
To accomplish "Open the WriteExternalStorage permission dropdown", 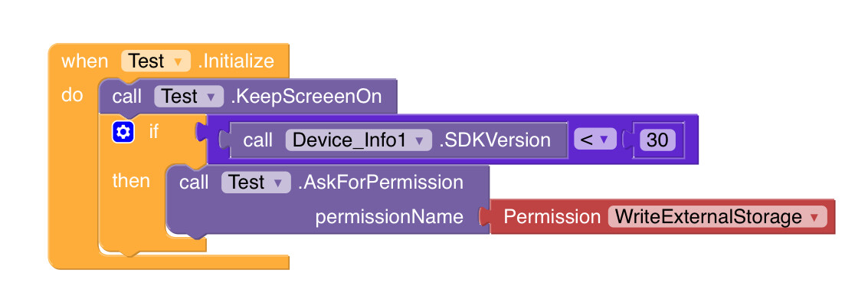I will pyautogui.click(x=717, y=216).
